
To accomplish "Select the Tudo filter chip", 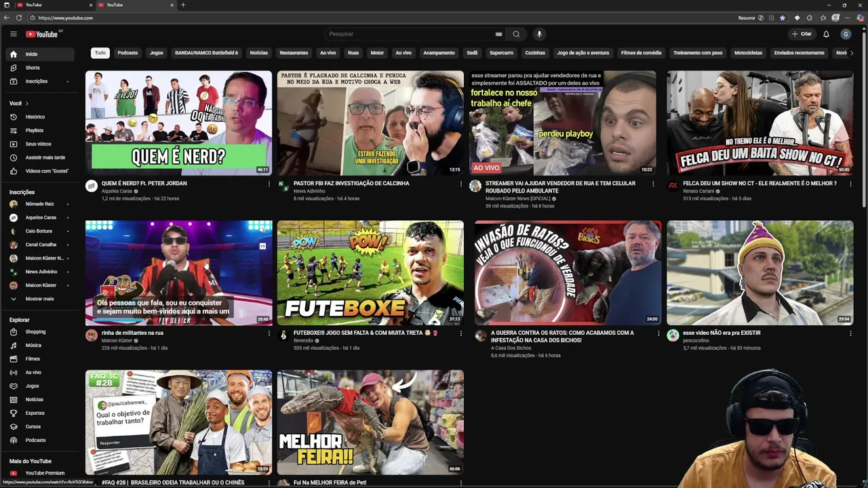I will [100, 53].
